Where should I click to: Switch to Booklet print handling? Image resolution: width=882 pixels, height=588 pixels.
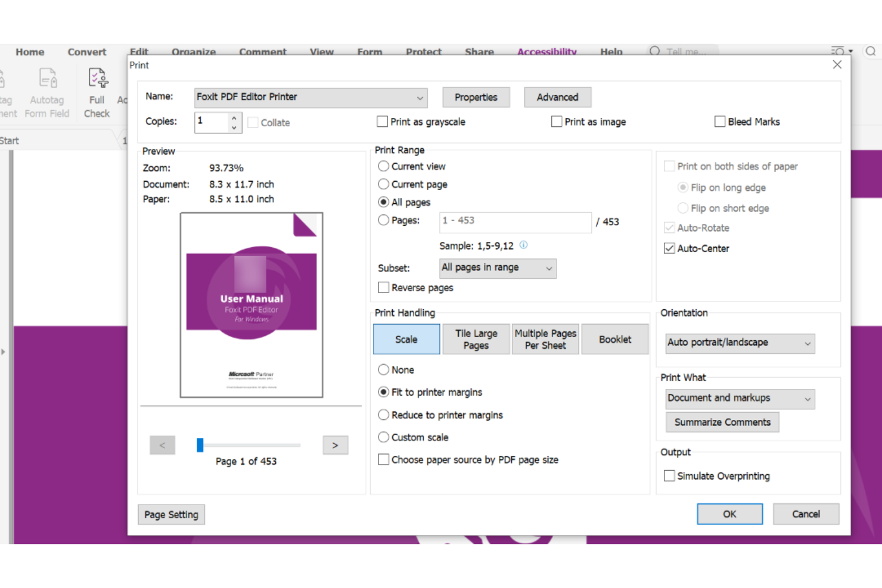tap(615, 339)
